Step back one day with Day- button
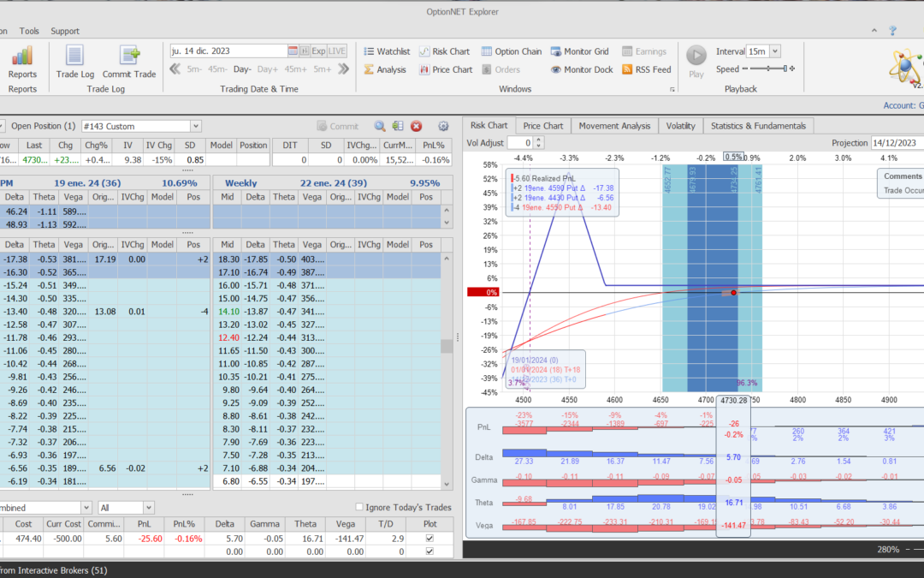 (x=243, y=69)
